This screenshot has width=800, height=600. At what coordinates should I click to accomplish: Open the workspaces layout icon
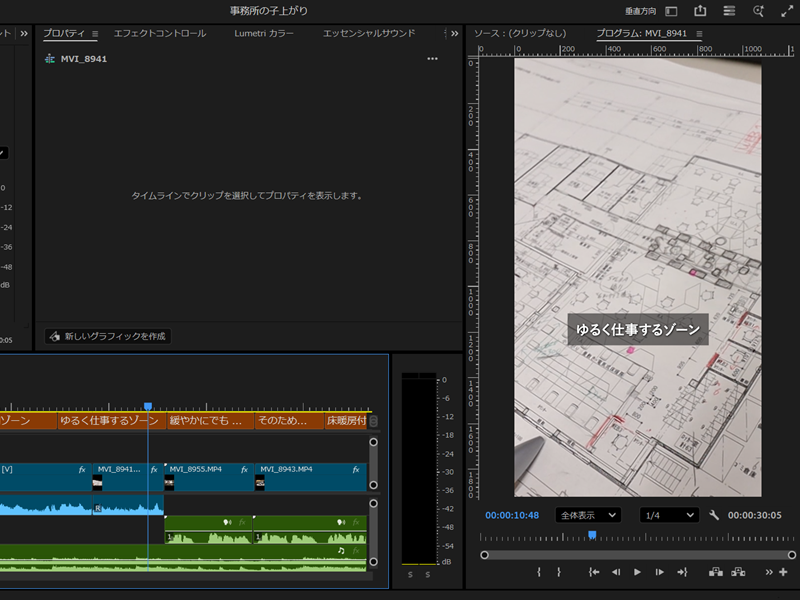click(x=729, y=11)
